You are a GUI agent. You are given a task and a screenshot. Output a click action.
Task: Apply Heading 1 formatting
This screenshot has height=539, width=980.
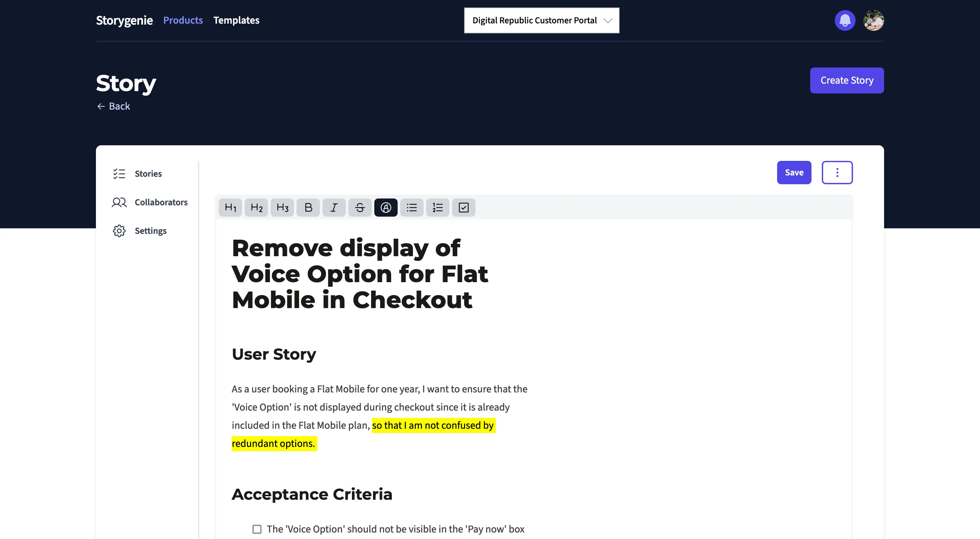pyautogui.click(x=230, y=208)
